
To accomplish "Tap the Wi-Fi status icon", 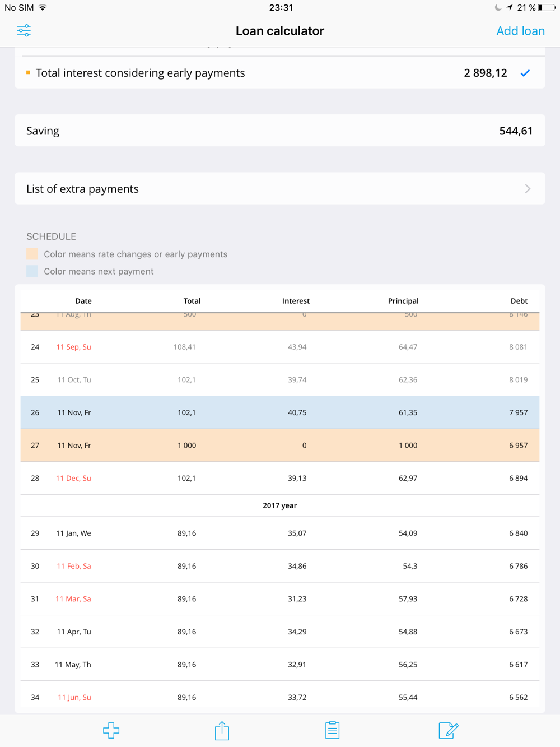I will tap(43, 8).
